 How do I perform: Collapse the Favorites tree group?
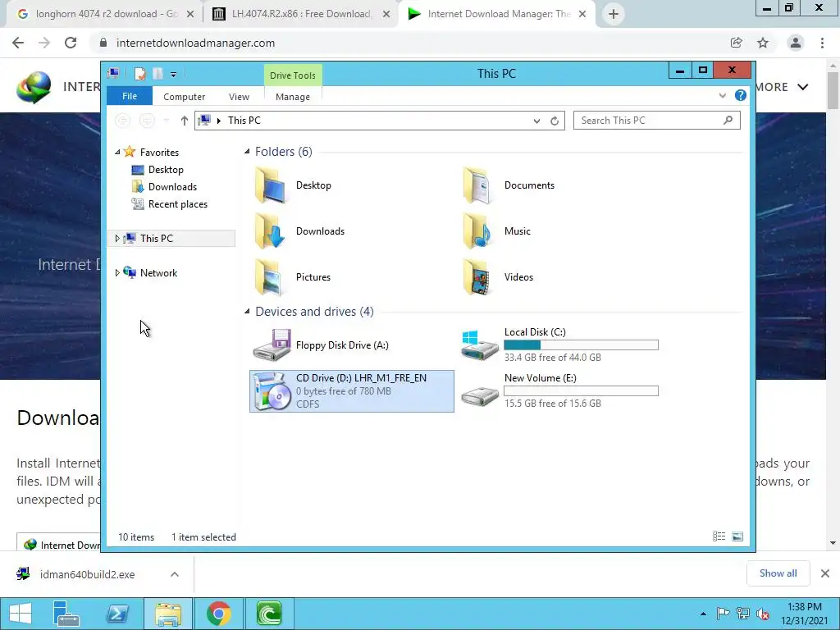pos(117,152)
